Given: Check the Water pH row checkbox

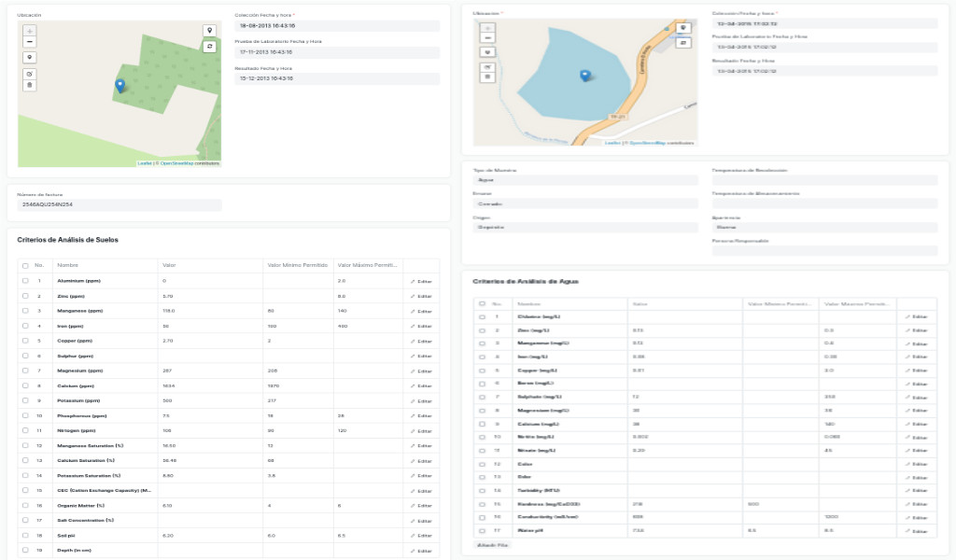Looking at the screenshot, I should (482, 532).
